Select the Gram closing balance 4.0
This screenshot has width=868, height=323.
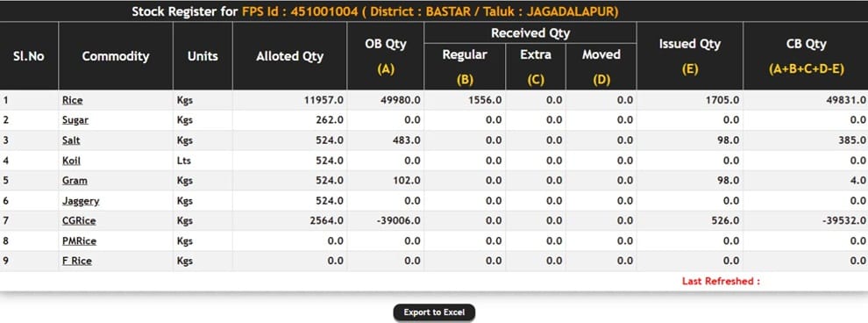(858, 181)
